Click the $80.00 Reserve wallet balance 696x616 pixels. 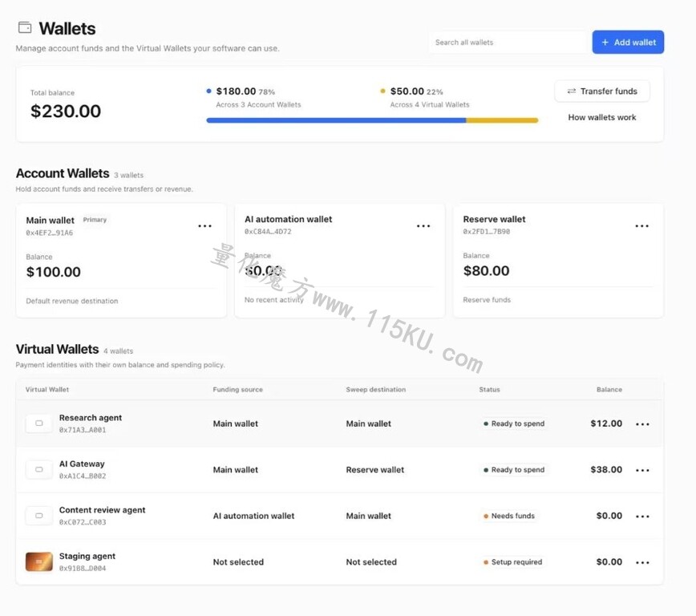tap(486, 271)
